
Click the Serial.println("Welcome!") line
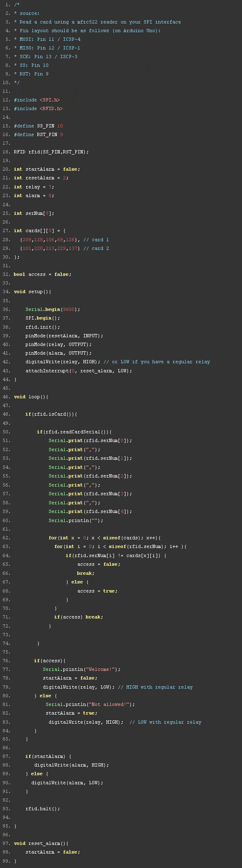[x=81, y=669]
